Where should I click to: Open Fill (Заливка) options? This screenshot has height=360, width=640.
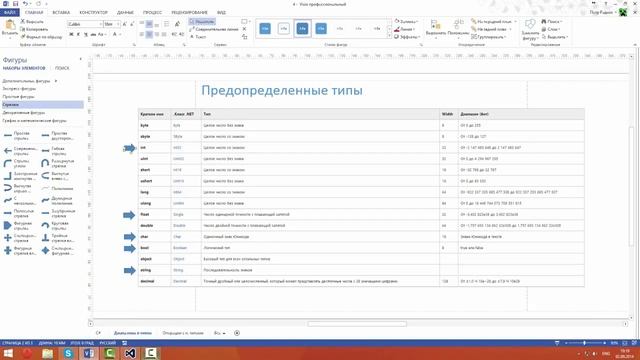click(x=406, y=21)
